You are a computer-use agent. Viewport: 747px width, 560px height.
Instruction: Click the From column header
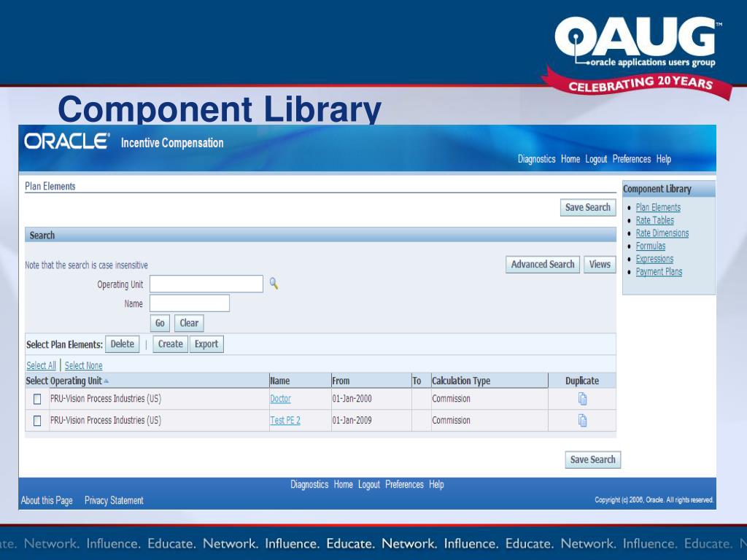[341, 381]
